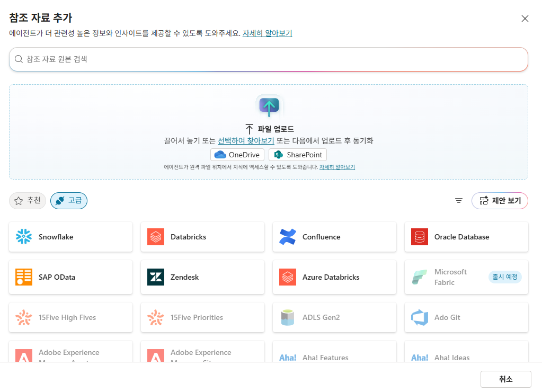Focus the 참조 자료 원본 검색 field
Viewport: 542px width, 392px height.
tap(269, 59)
